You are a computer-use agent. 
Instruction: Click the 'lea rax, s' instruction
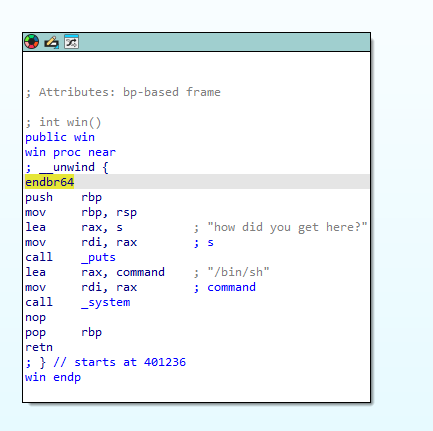(74, 227)
